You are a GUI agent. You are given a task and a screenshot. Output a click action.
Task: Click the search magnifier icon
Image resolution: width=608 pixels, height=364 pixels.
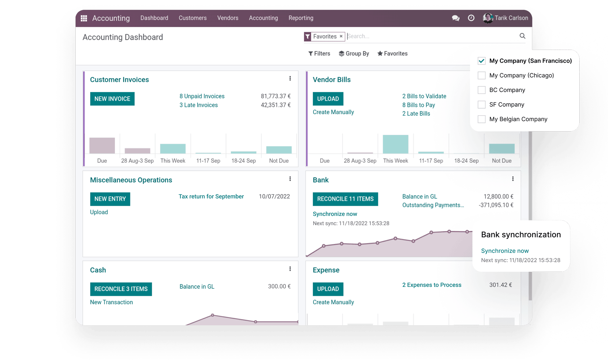click(x=522, y=36)
